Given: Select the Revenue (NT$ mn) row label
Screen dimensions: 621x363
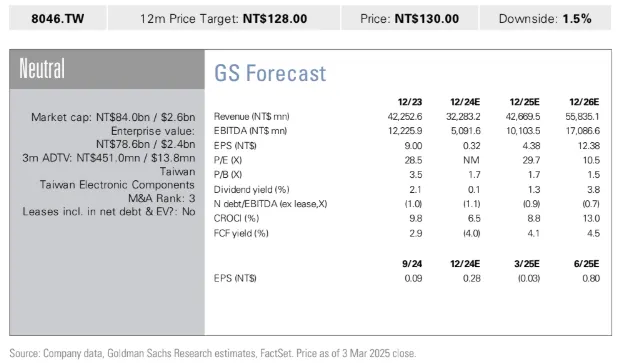Looking at the screenshot, I should coord(251,116).
